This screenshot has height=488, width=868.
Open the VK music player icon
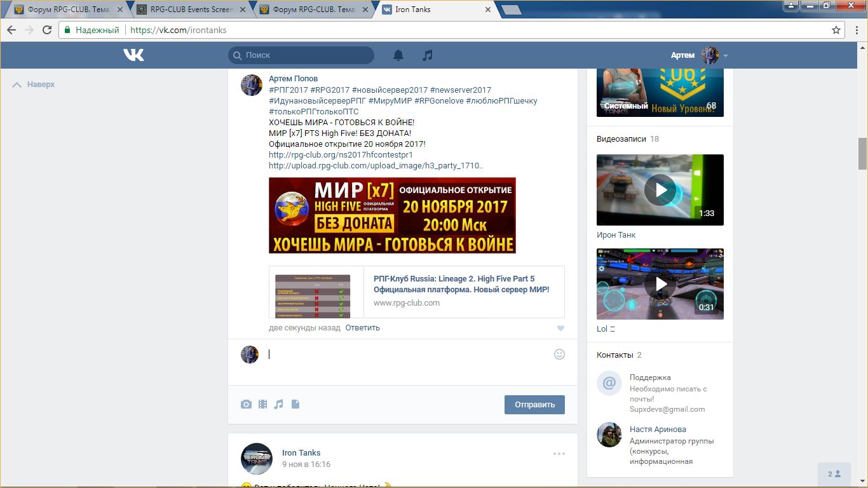tap(428, 55)
